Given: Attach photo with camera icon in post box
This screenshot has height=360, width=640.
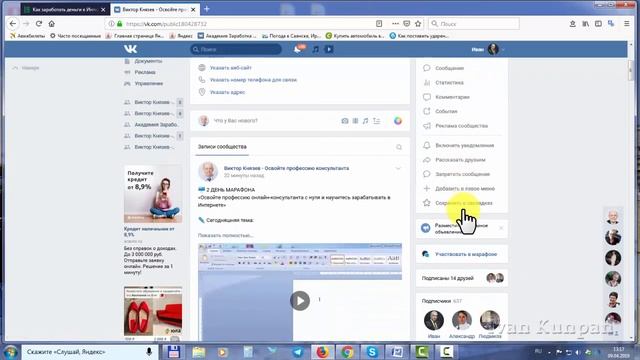Looking at the screenshot, I should coord(345,121).
